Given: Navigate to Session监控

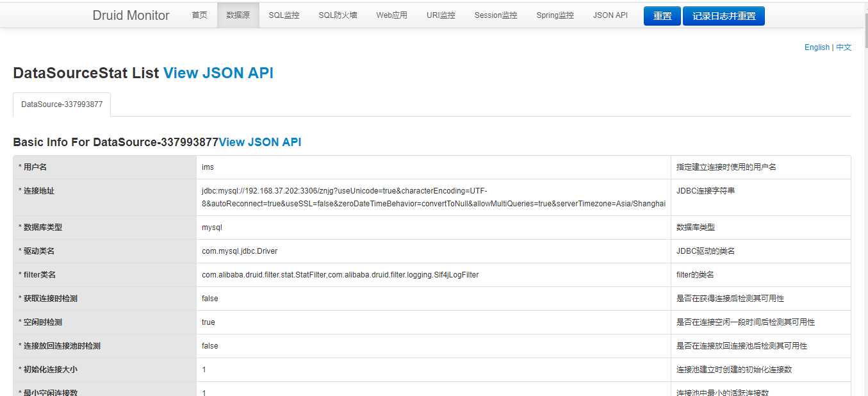Looking at the screenshot, I should (495, 15).
